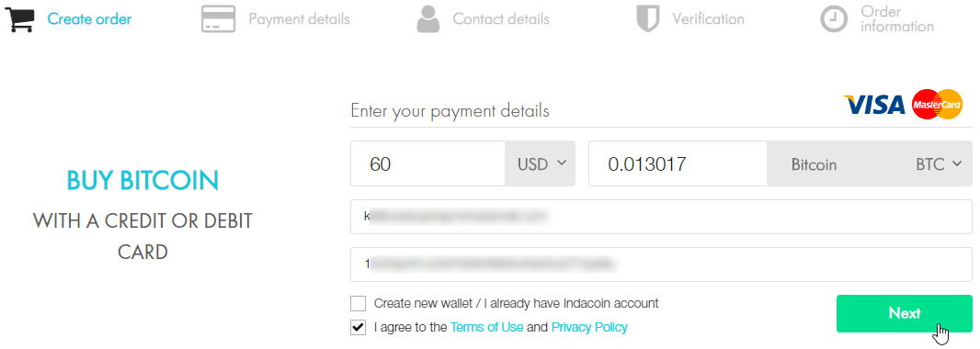Image resolution: width=980 pixels, height=349 pixels.
Task: Click the Bitcoin coin name selector
Action: pos(814,164)
